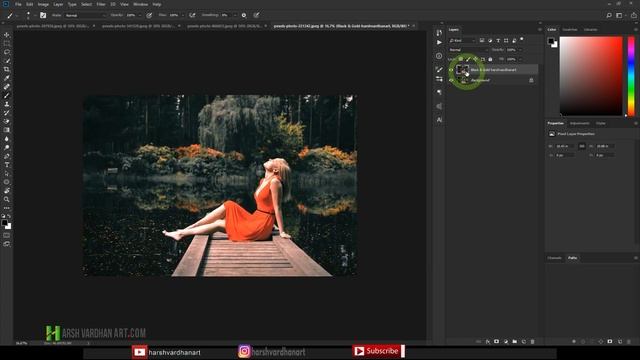This screenshot has width=640, height=360.
Task: Switch to the first document tab
Action: (x=53, y=26)
